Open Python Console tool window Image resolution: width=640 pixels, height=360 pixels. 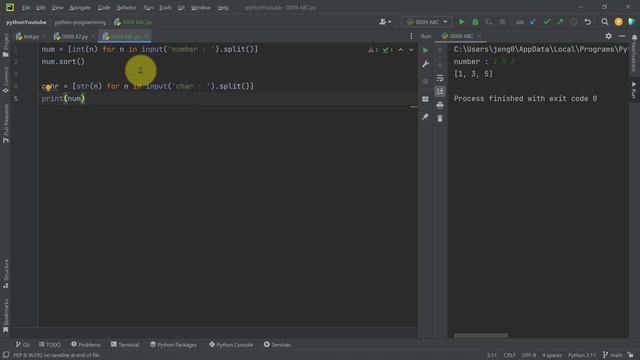pyautogui.click(x=231, y=345)
